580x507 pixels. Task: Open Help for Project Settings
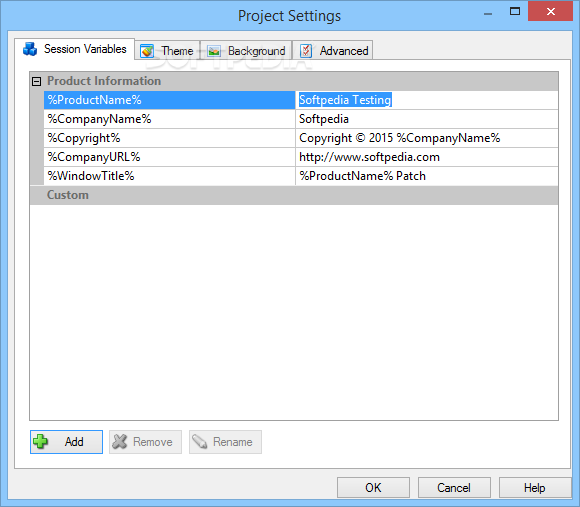coord(535,487)
